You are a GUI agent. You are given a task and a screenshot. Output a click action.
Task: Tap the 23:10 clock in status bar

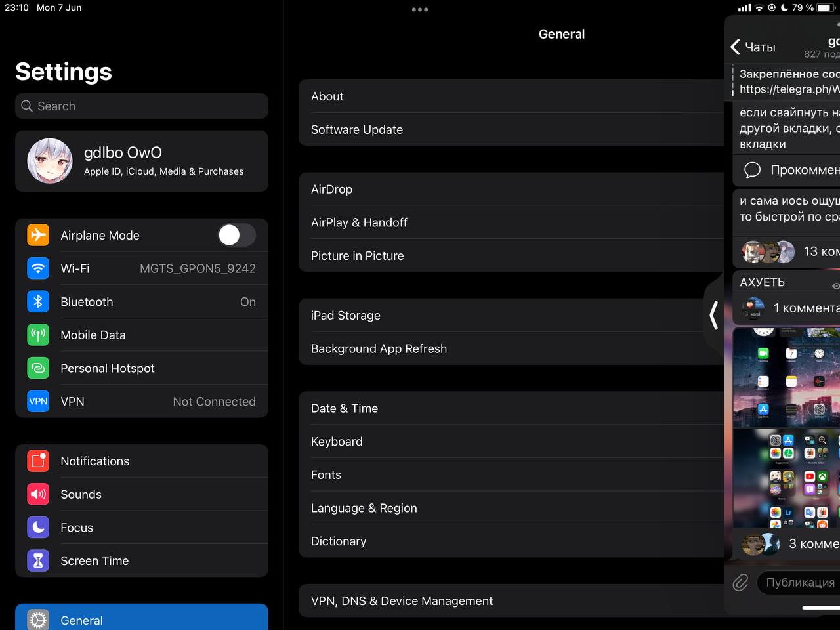[17, 7]
